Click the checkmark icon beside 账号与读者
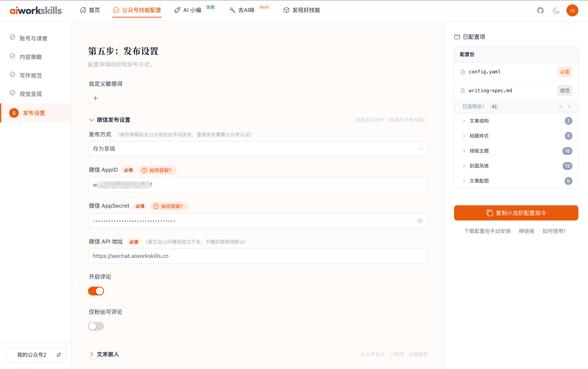588x369 pixels. click(12, 37)
